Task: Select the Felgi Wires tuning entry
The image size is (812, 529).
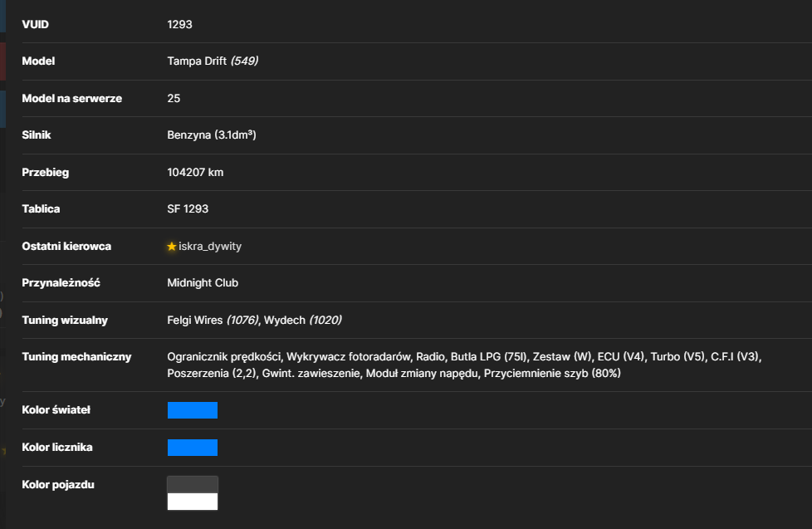Action: pos(195,321)
